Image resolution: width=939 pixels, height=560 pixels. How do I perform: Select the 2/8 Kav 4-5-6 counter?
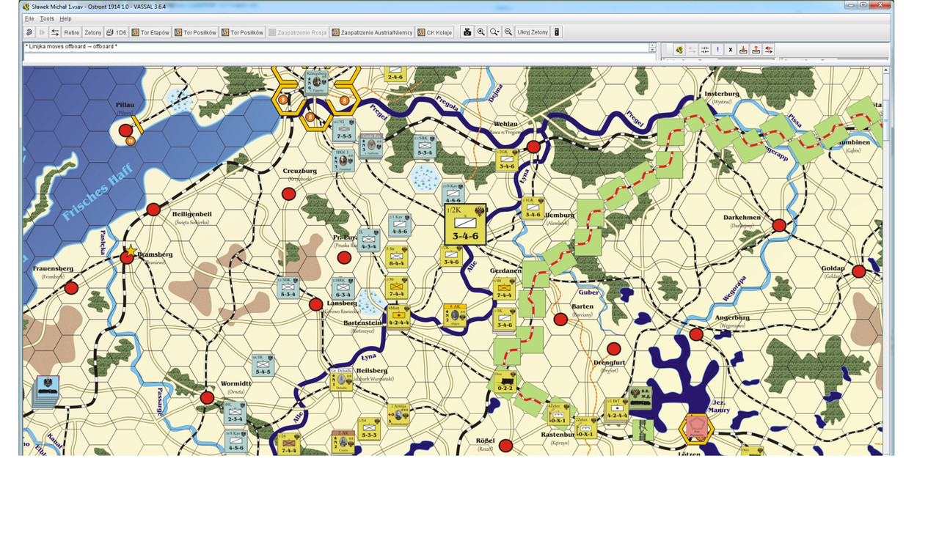[x=453, y=194]
